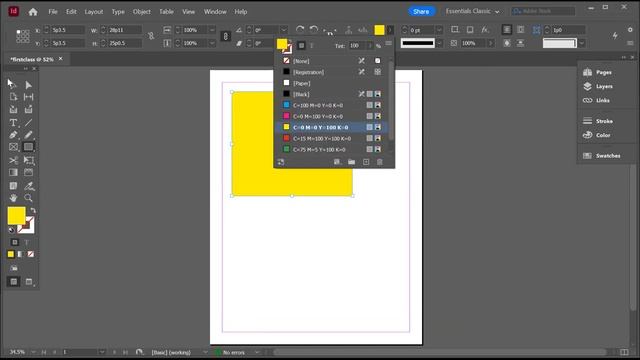Select the Free Transform tool

pyautogui.click(x=29, y=160)
